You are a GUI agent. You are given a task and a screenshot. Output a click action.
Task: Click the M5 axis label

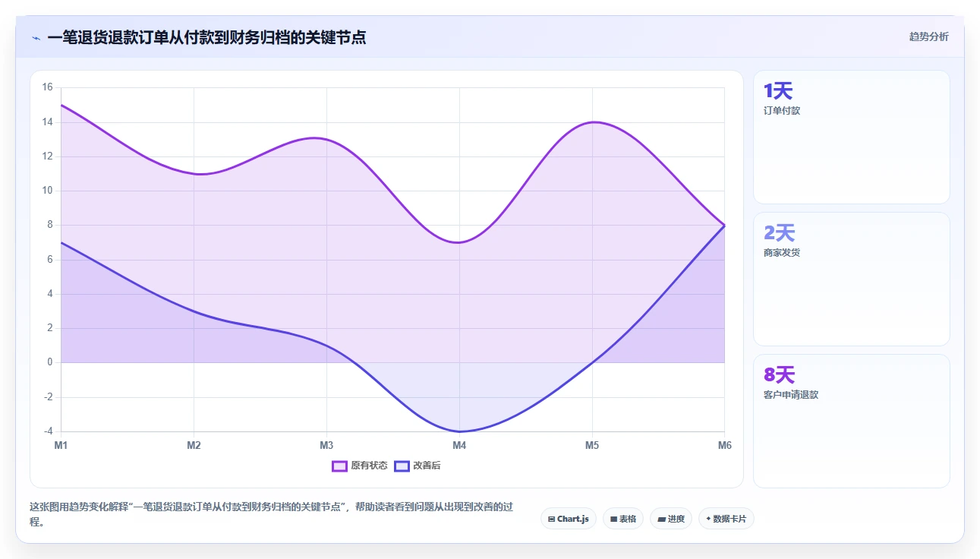point(592,445)
